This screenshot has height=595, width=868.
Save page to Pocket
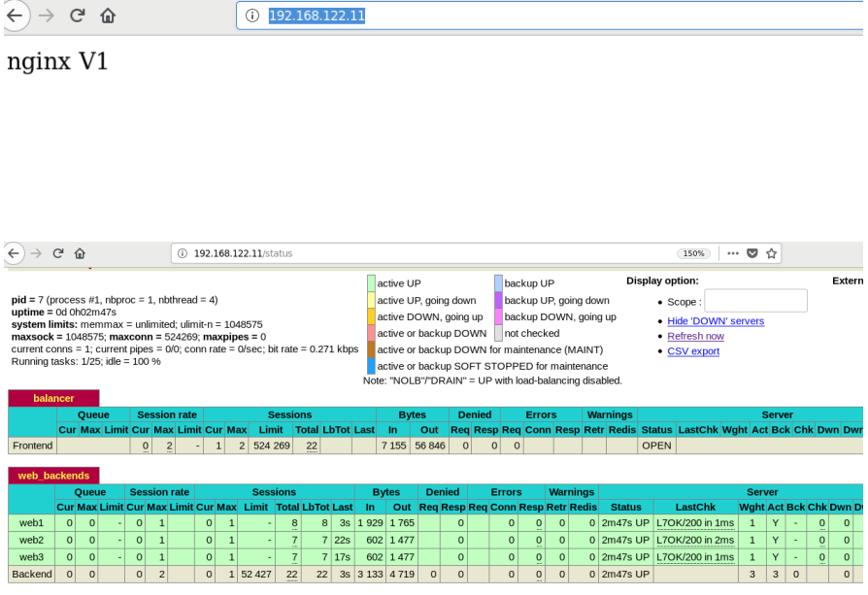[x=751, y=253]
